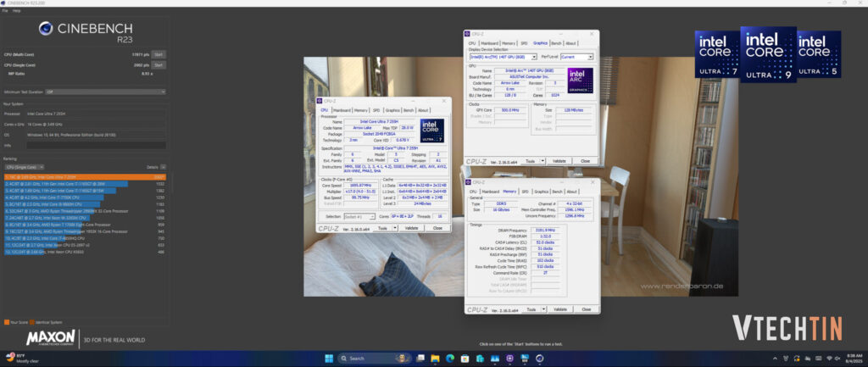Click the Core Speed value in CPU-Z

tap(361, 185)
